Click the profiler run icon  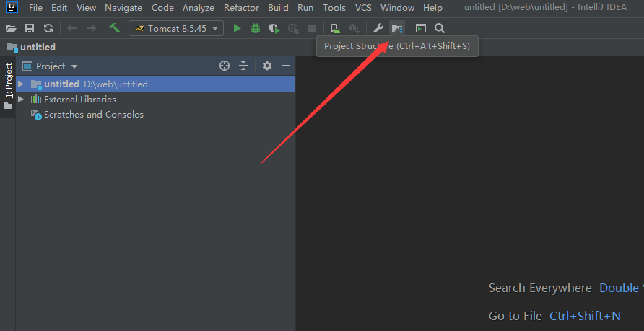(293, 28)
